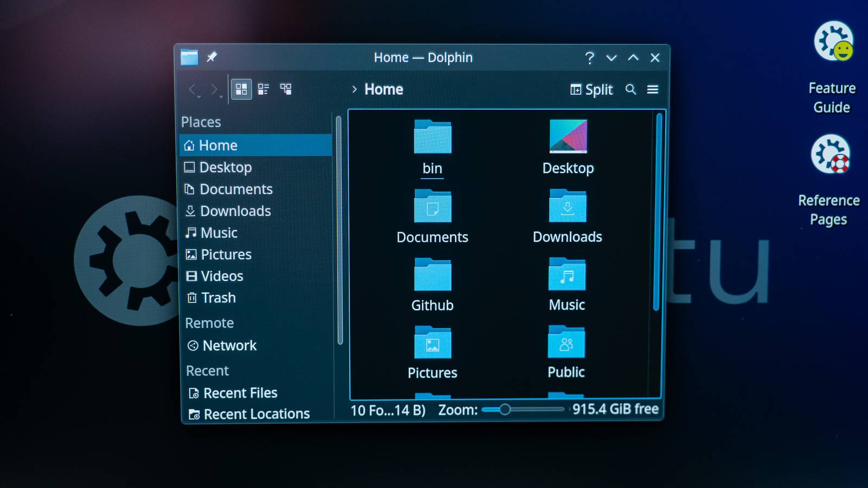The width and height of the screenshot is (868, 488).
Task: Switch to Icons view mode
Action: coord(242,89)
